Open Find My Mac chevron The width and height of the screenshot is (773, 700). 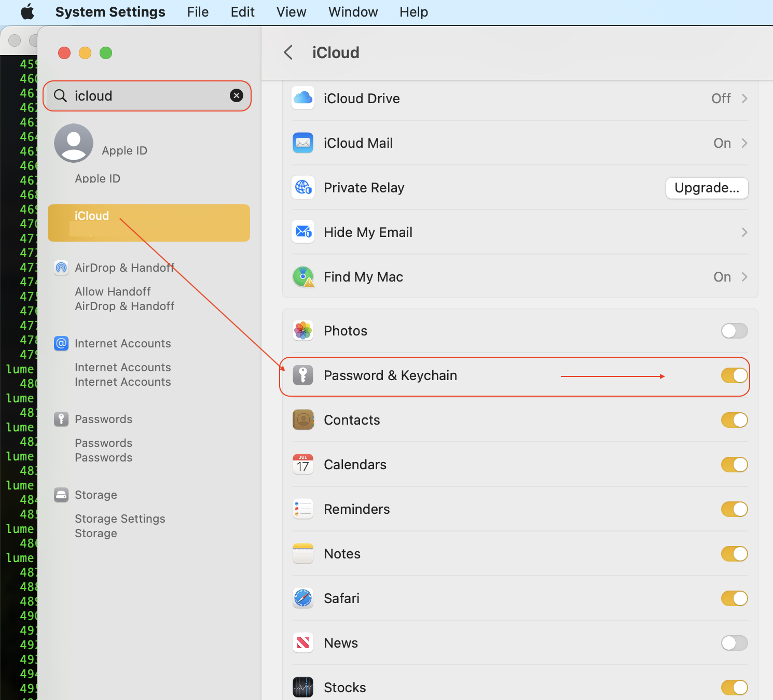click(744, 277)
